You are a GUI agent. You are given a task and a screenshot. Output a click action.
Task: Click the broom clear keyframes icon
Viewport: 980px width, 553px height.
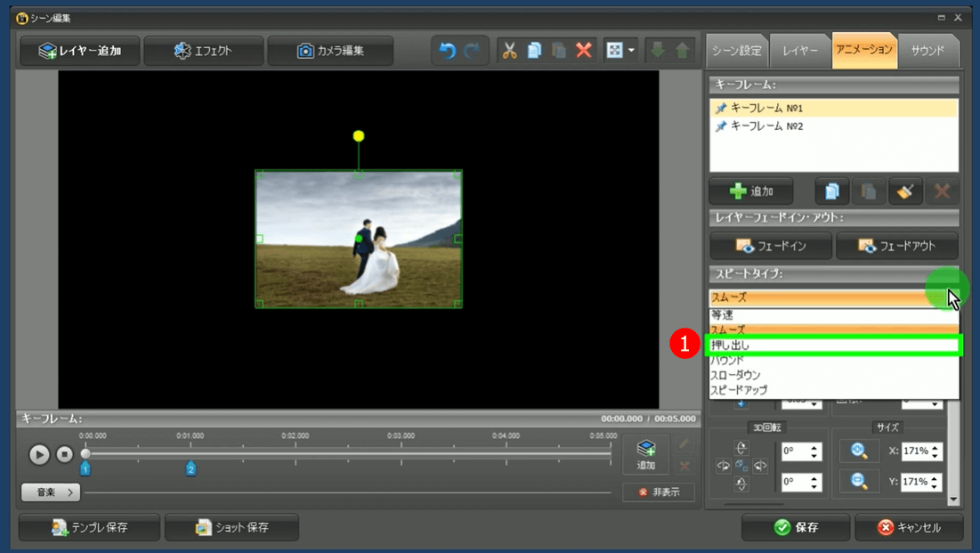[904, 191]
